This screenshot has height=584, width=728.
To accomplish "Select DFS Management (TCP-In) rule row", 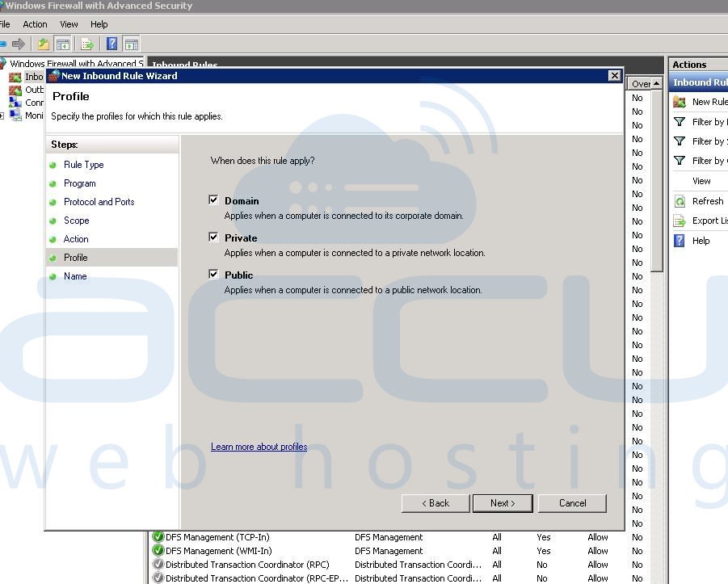I will (401, 537).
